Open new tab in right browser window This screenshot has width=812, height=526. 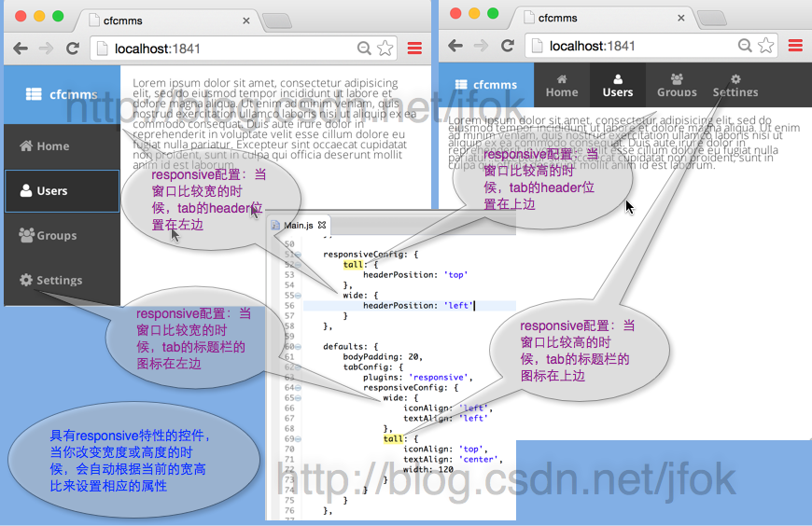(711, 18)
